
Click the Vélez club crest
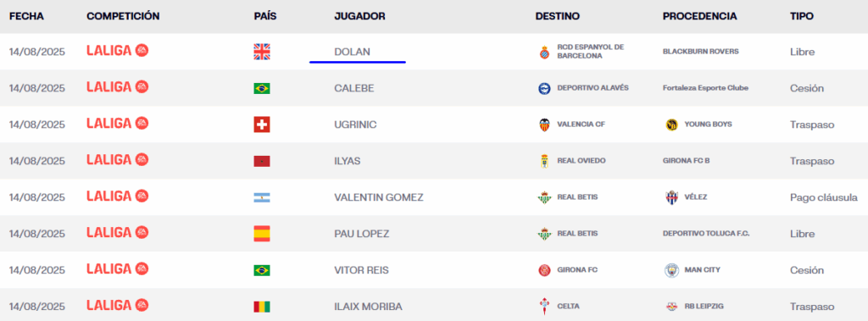(671, 197)
